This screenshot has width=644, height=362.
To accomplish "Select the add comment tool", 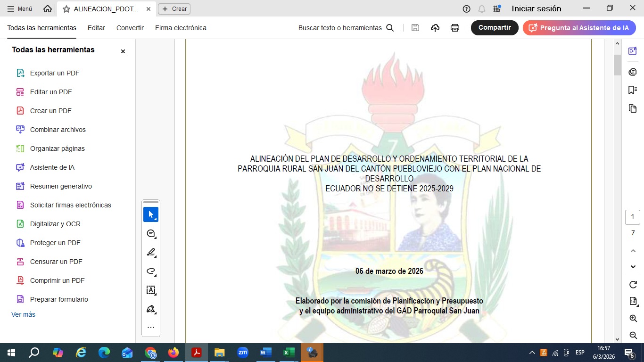I will (x=151, y=233).
